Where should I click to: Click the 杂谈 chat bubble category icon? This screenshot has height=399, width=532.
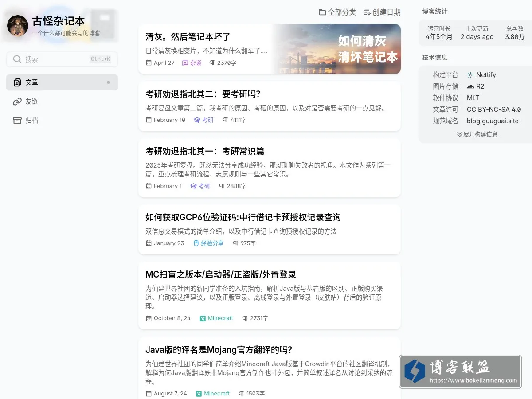coord(185,63)
